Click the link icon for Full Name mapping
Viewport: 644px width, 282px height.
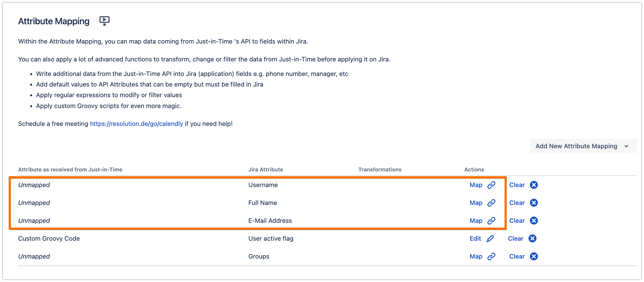tap(491, 203)
